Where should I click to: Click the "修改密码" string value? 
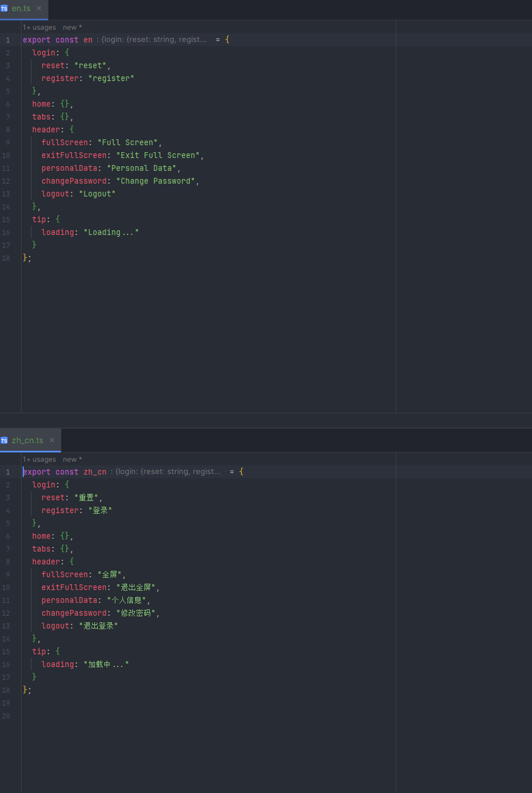coord(136,613)
